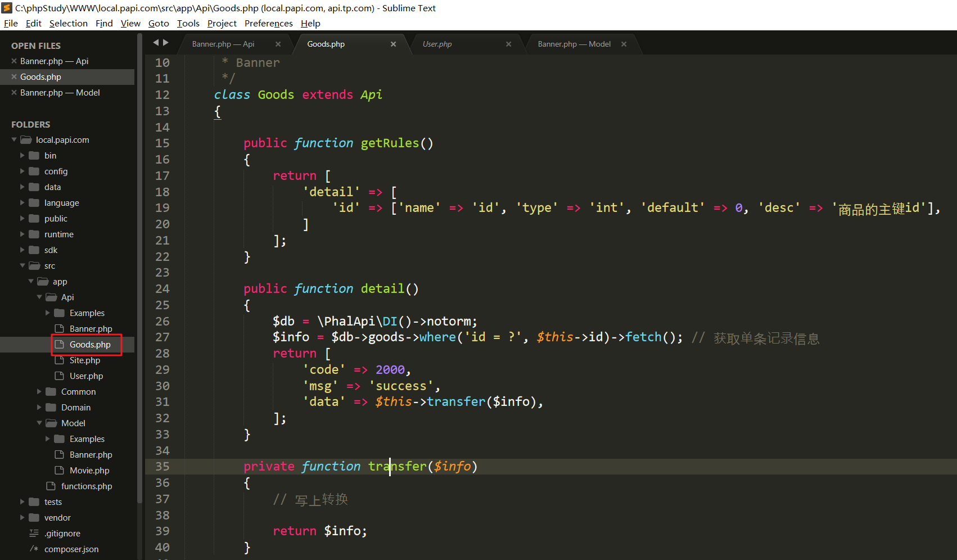Expand the config folder

coord(22,171)
